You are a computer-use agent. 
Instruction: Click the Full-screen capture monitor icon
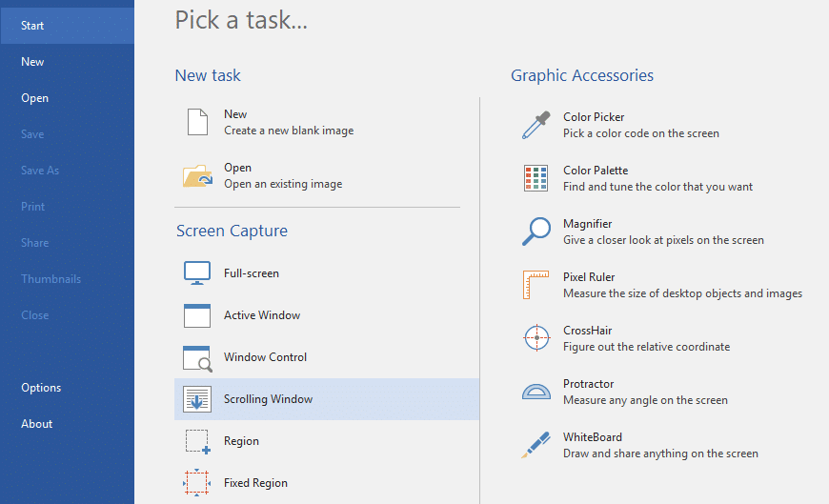pyautogui.click(x=197, y=273)
